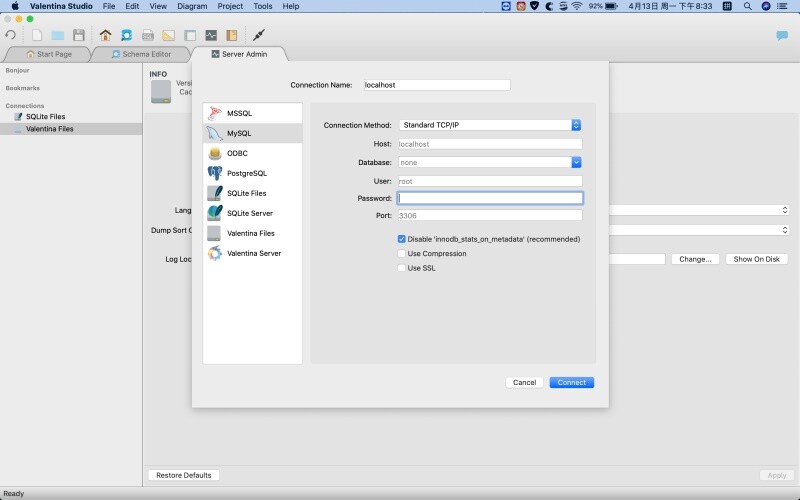This screenshot has height=500, width=800.
Task: Click the TeamViewer icon in the menu bar
Action: [506, 6]
